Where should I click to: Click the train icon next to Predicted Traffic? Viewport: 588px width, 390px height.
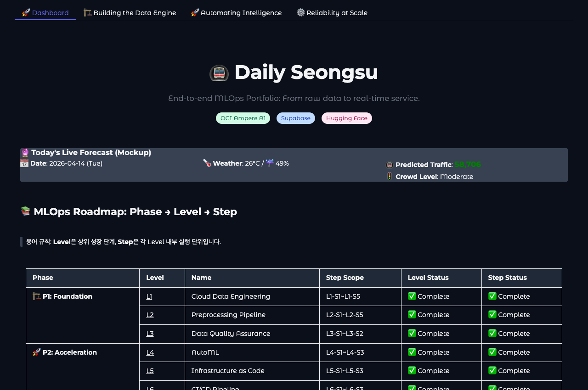point(390,165)
